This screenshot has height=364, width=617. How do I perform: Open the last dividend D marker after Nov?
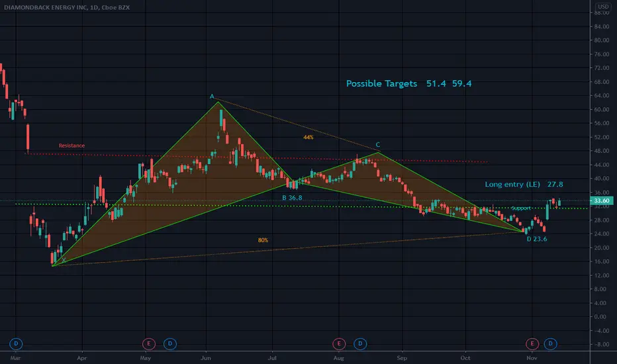(551, 343)
